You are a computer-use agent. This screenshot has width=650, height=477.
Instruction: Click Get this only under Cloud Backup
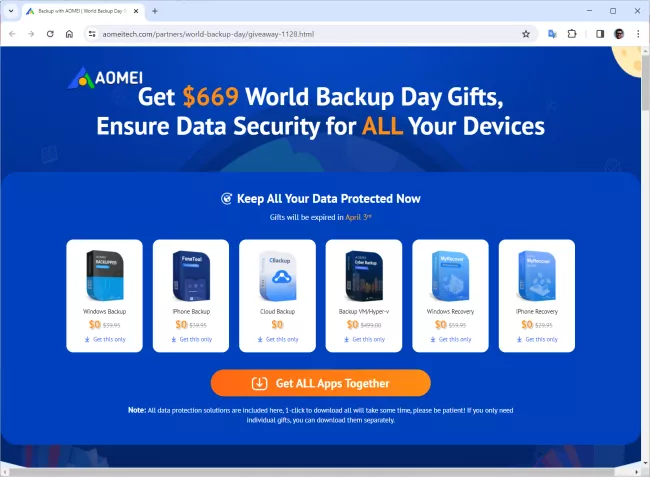pyautogui.click(x=278, y=339)
